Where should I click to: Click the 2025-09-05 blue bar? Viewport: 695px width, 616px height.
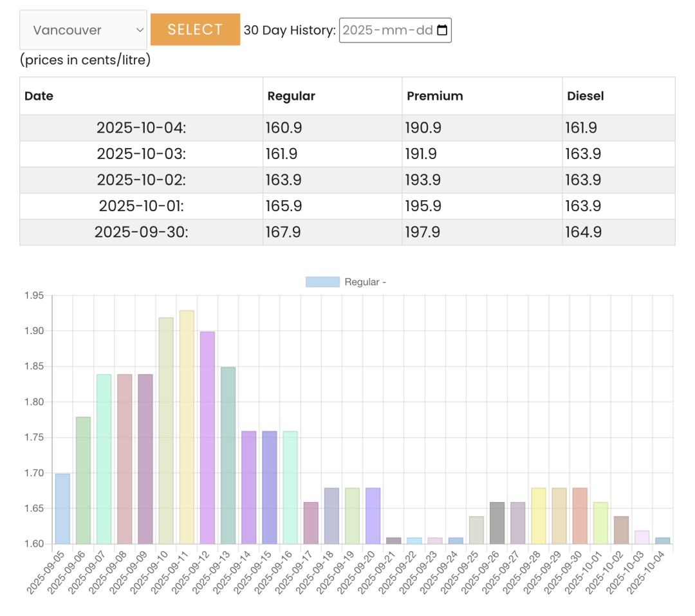coord(62,509)
